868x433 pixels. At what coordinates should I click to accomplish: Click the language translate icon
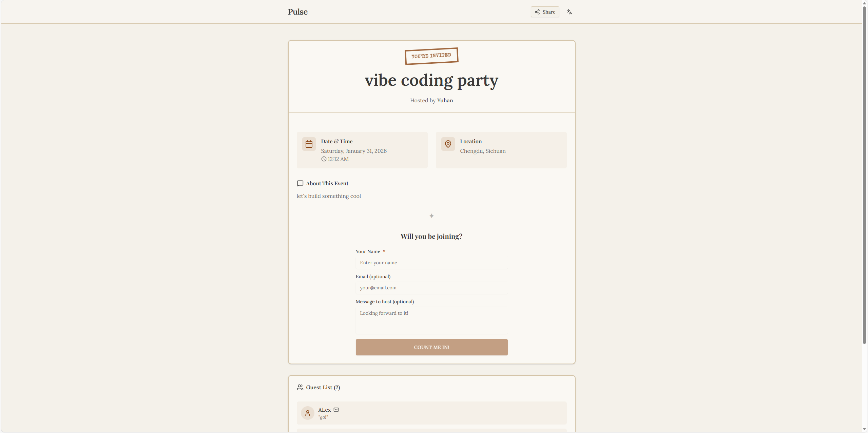pos(569,12)
